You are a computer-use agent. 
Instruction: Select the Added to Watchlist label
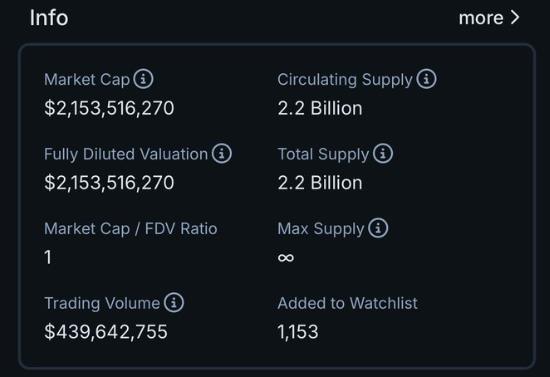[347, 303]
